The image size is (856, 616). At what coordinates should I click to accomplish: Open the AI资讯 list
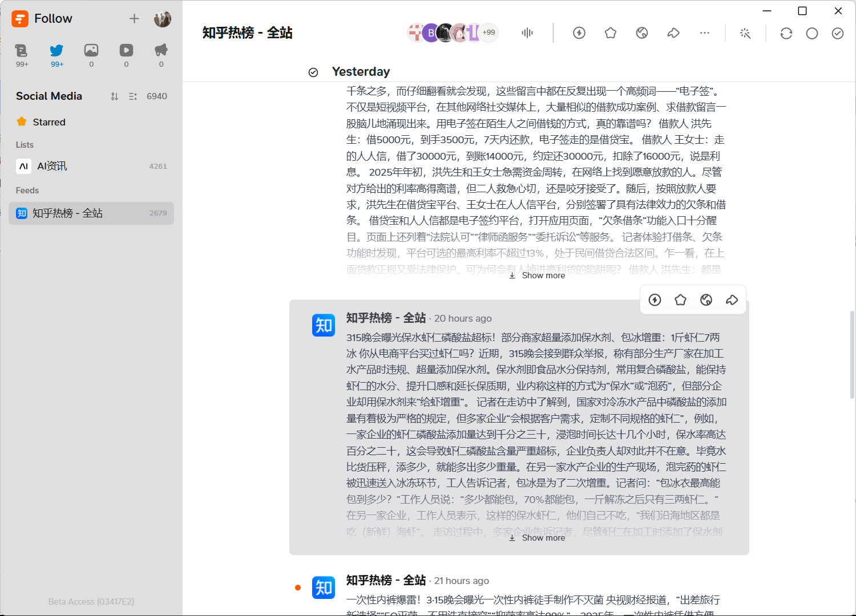(91, 167)
